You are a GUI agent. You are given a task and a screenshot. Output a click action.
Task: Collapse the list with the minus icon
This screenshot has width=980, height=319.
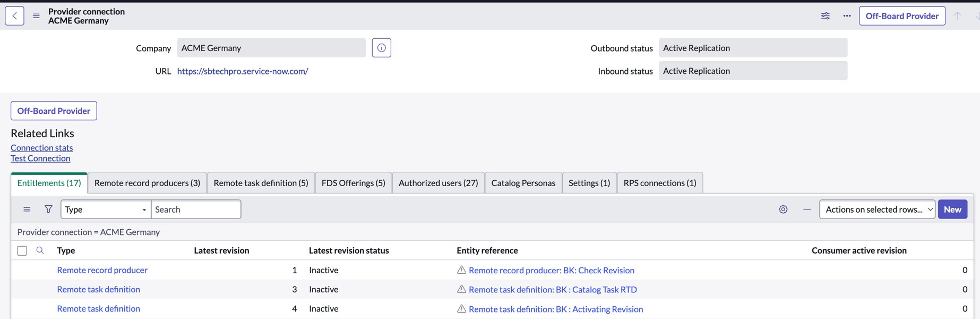(x=807, y=209)
